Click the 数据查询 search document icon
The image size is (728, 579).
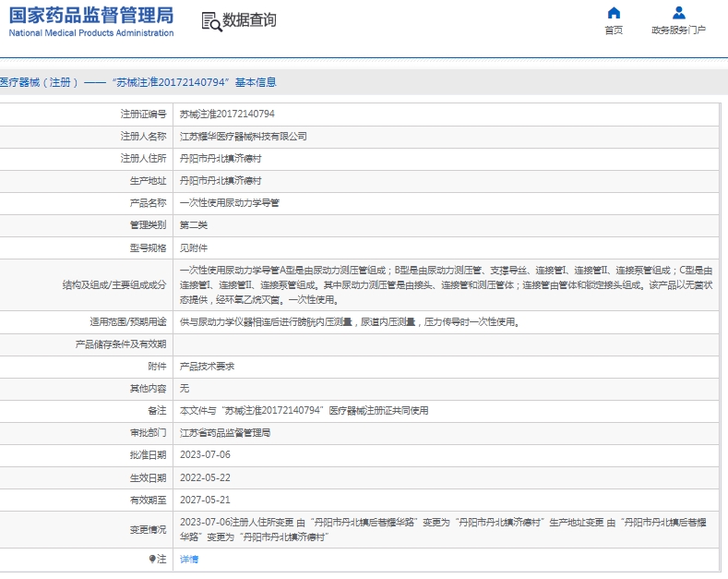coord(211,21)
